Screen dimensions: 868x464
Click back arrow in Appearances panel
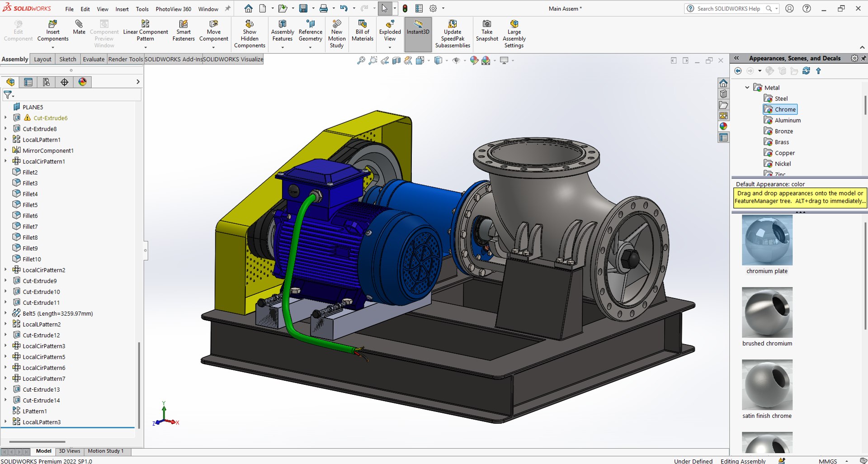coord(738,71)
